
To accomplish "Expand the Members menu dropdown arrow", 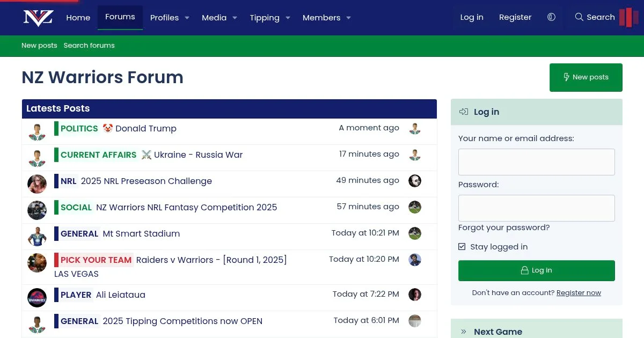I will tap(348, 18).
